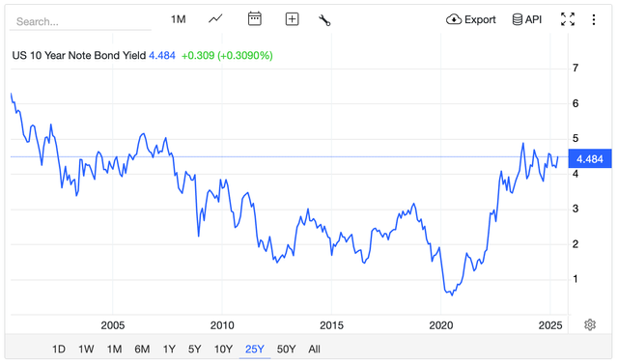Select the 50Y time range
This screenshot has width=618, height=364.
click(286, 349)
